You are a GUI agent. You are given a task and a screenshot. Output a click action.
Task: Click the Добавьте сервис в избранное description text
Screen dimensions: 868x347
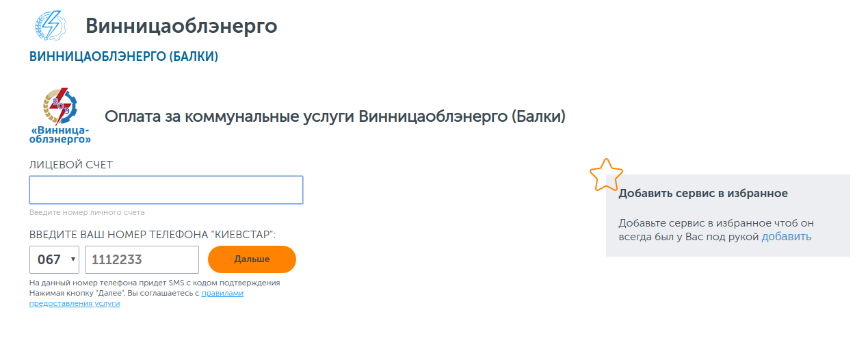coord(715,230)
